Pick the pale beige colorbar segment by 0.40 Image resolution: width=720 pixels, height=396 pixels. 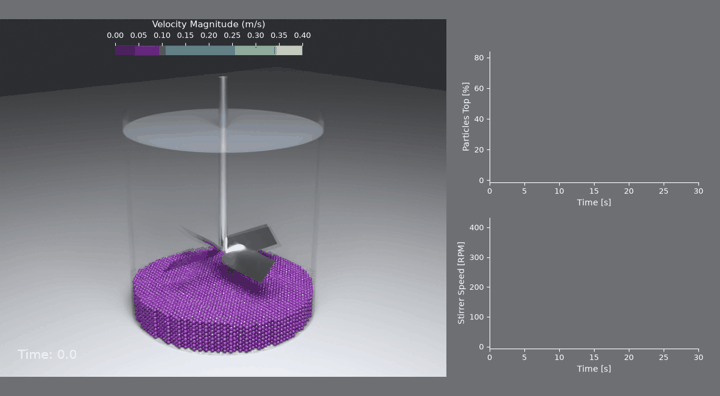[x=289, y=50]
